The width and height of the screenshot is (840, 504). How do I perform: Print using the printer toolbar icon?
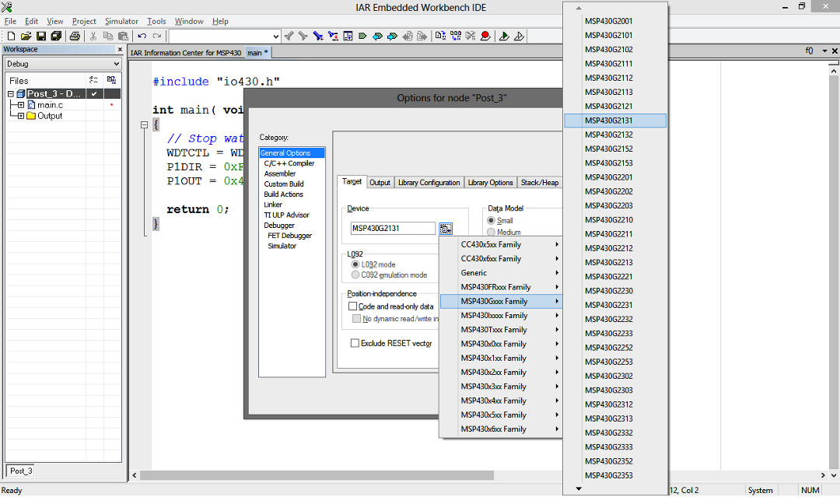pos(75,37)
